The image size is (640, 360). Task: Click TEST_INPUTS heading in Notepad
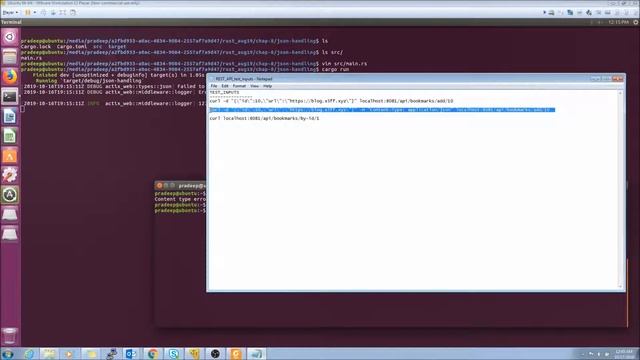[x=224, y=93]
